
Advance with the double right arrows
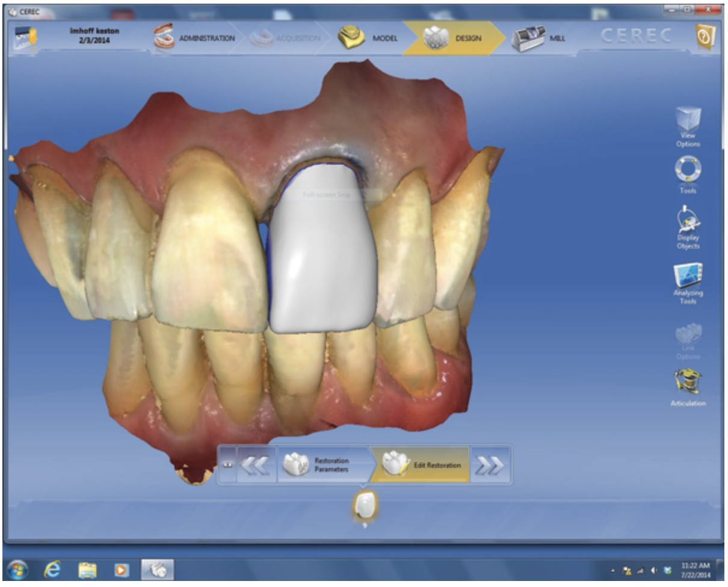(x=490, y=465)
